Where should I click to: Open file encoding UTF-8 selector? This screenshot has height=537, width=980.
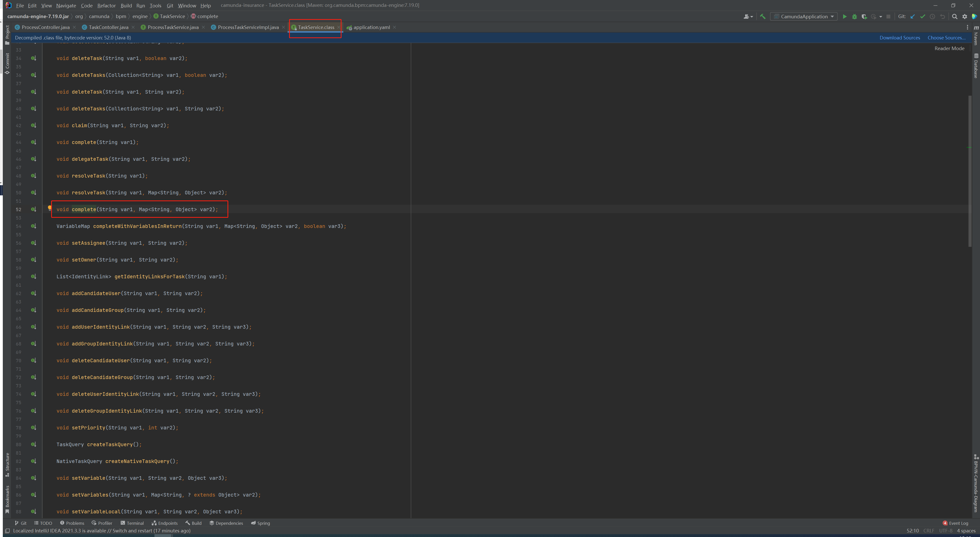click(945, 531)
